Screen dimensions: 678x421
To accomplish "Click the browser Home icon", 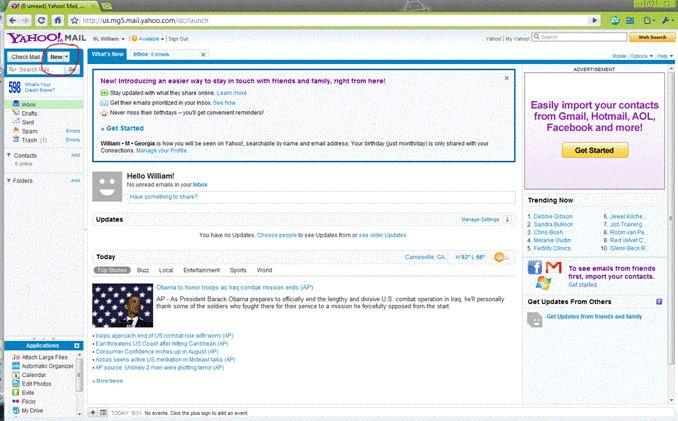I will 58,19.
